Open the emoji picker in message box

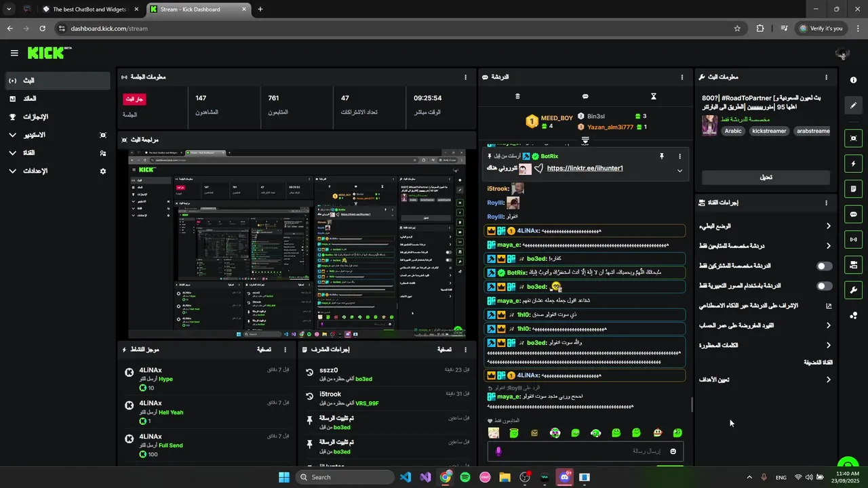[x=673, y=451]
